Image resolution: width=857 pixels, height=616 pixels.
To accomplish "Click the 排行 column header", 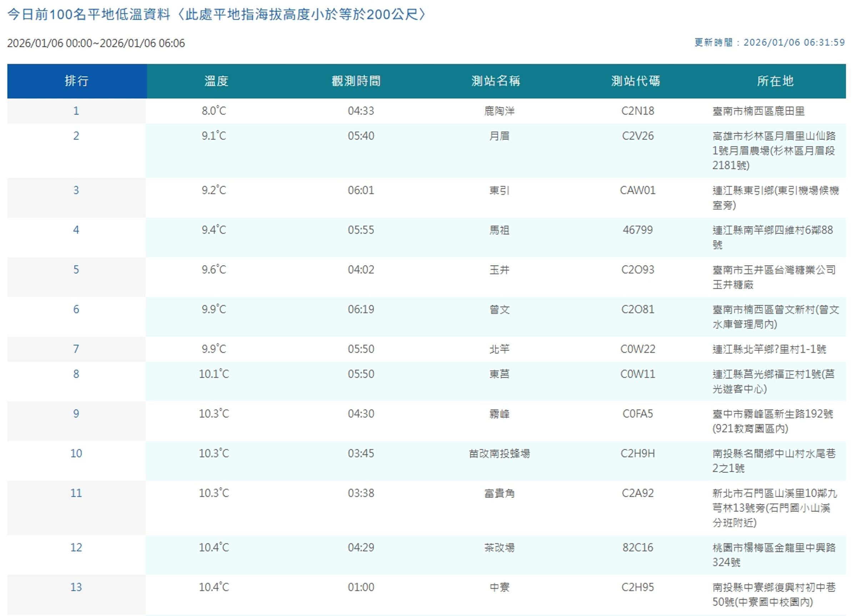I will coord(77,81).
